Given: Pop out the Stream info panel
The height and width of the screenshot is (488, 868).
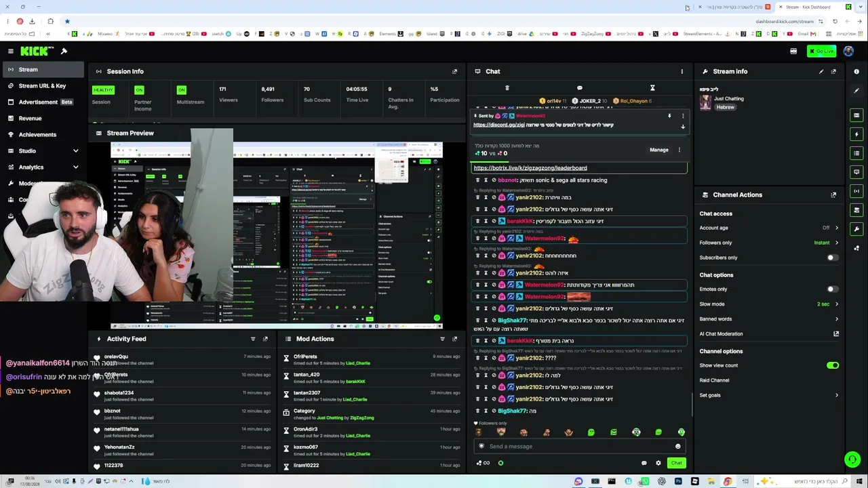Looking at the screenshot, I should [833, 71].
